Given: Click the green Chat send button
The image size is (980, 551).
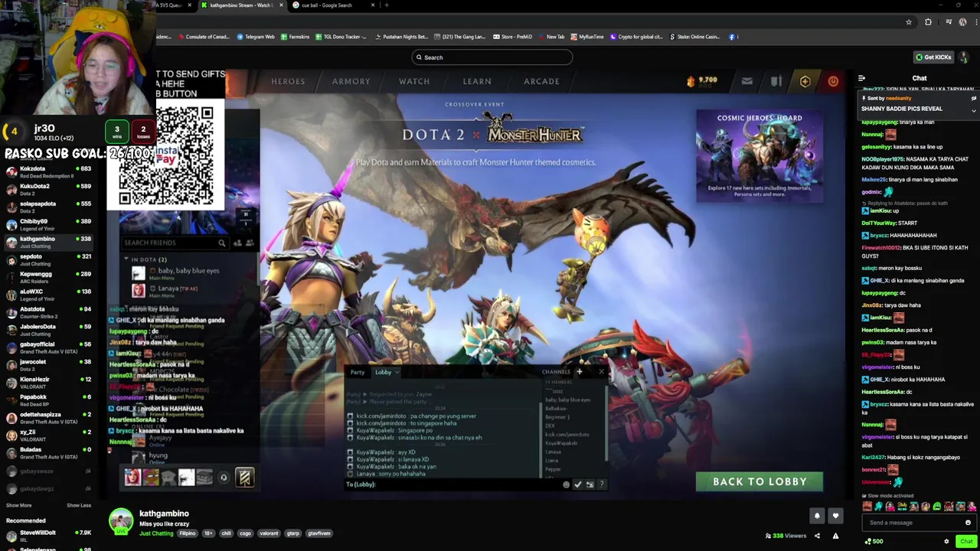Looking at the screenshot, I should [966, 541].
